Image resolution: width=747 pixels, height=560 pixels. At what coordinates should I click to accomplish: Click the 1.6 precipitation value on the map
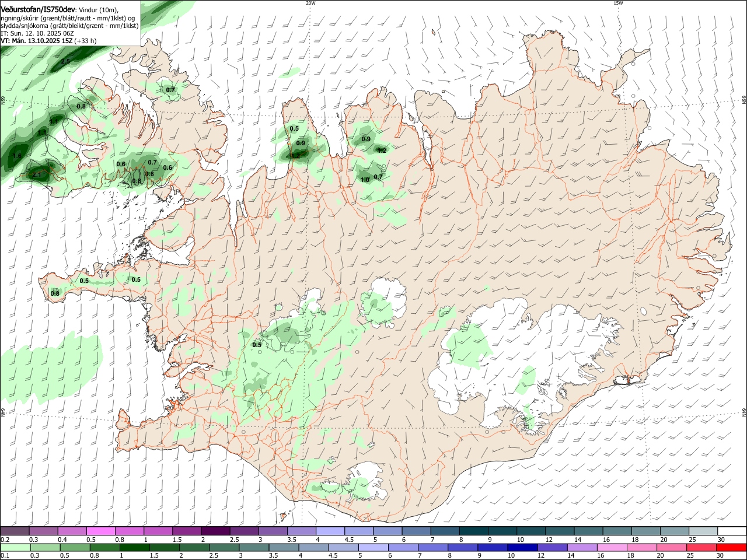pos(17,156)
